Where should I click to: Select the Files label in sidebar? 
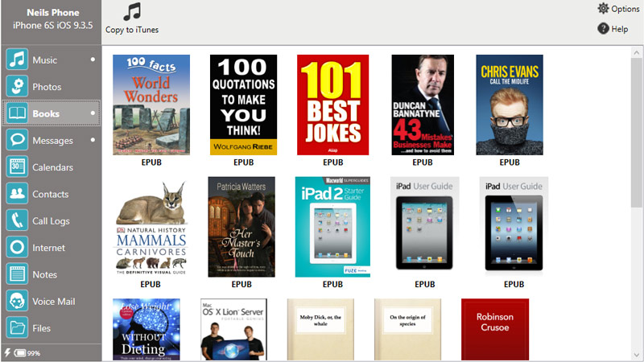pos(42,328)
